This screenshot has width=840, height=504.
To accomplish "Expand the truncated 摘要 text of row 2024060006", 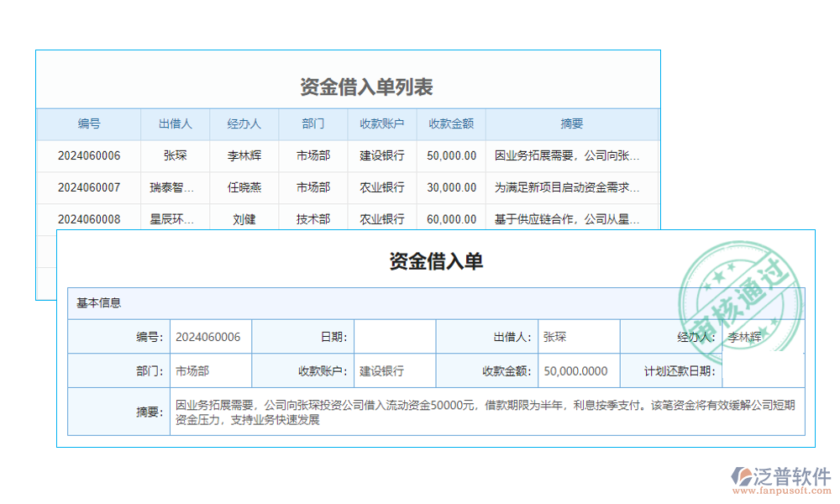I will click(x=568, y=155).
